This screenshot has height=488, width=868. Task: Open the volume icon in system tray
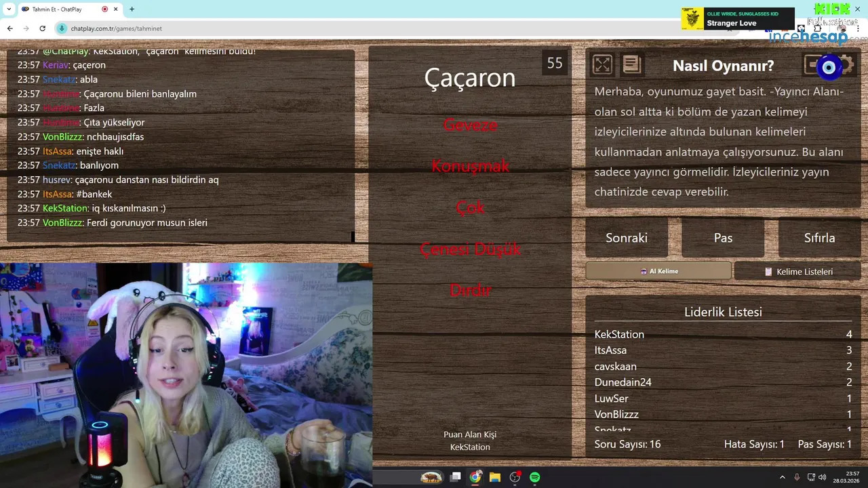coord(823,477)
